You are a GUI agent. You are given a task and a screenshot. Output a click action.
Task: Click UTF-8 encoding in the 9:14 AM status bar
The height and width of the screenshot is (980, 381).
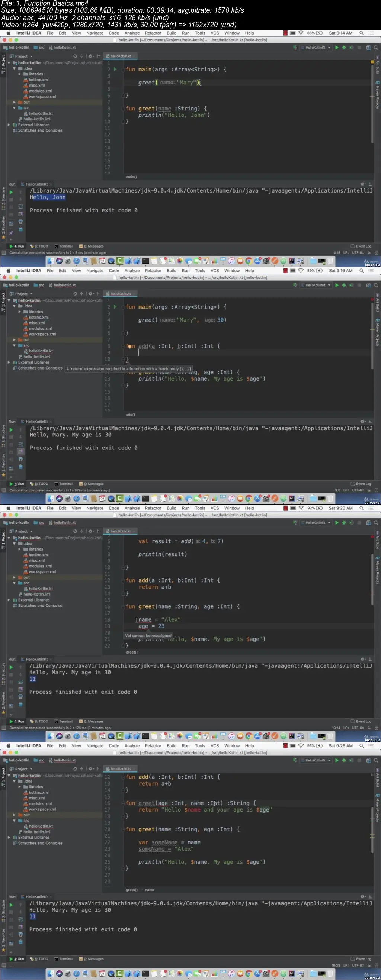[x=358, y=252]
